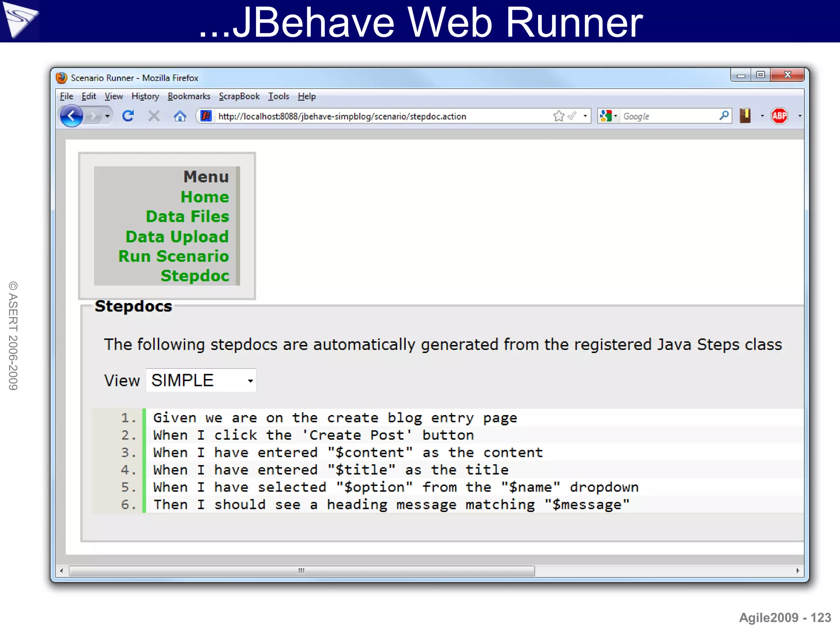Image resolution: width=840 pixels, height=630 pixels.
Task: Select step 'When I have entered "$title" as the title'
Action: pyautogui.click(x=331, y=470)
